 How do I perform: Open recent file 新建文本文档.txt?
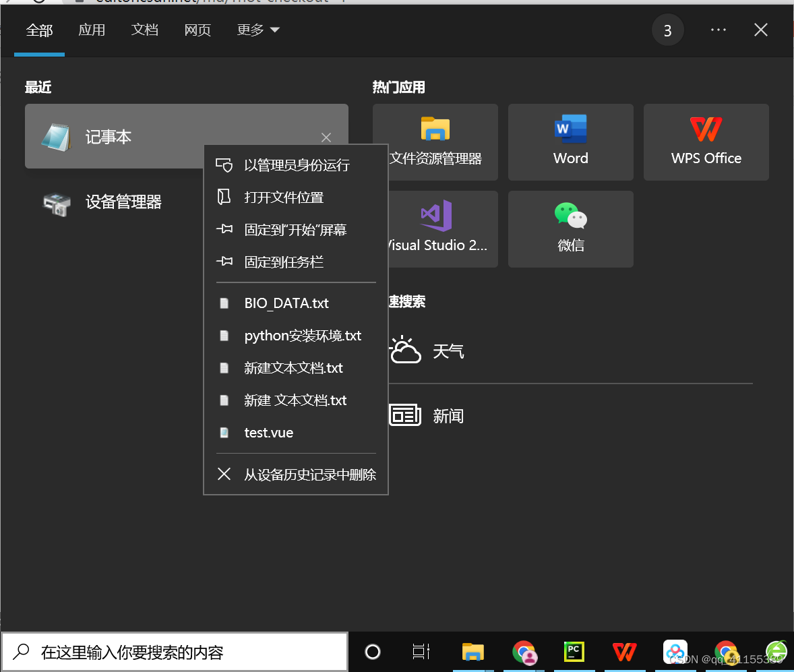coord(296,368)
